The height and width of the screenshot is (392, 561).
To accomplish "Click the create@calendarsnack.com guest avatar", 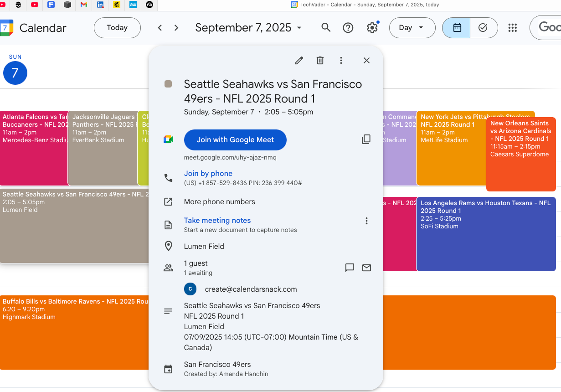I will pos(190,289).
